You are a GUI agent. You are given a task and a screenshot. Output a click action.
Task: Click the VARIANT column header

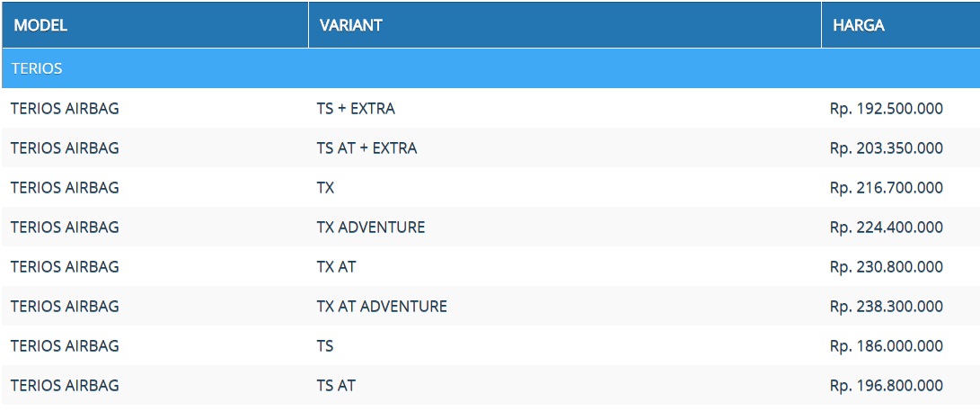tap(565, 25)
